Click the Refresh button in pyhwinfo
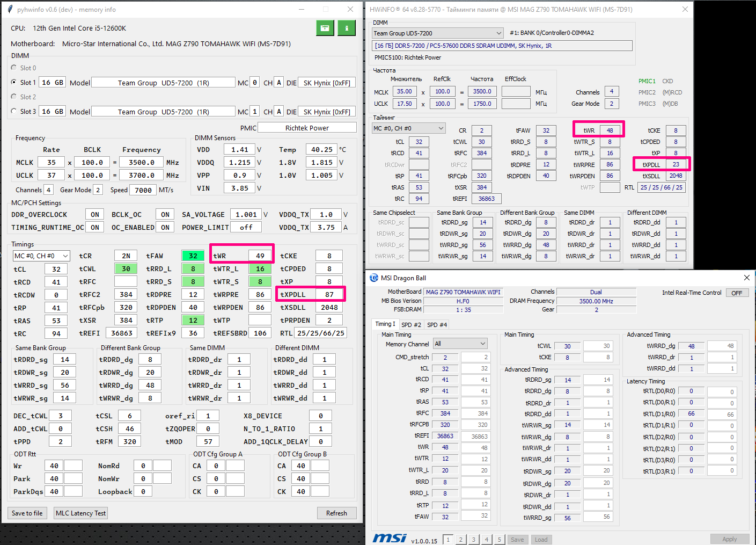 (x=336, y=513)
